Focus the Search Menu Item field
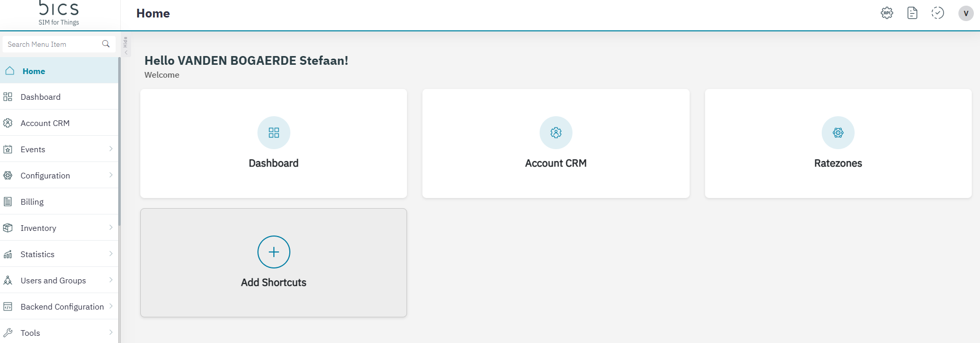The width and height of the screenshot is (980, 343). tap(51, 44)
